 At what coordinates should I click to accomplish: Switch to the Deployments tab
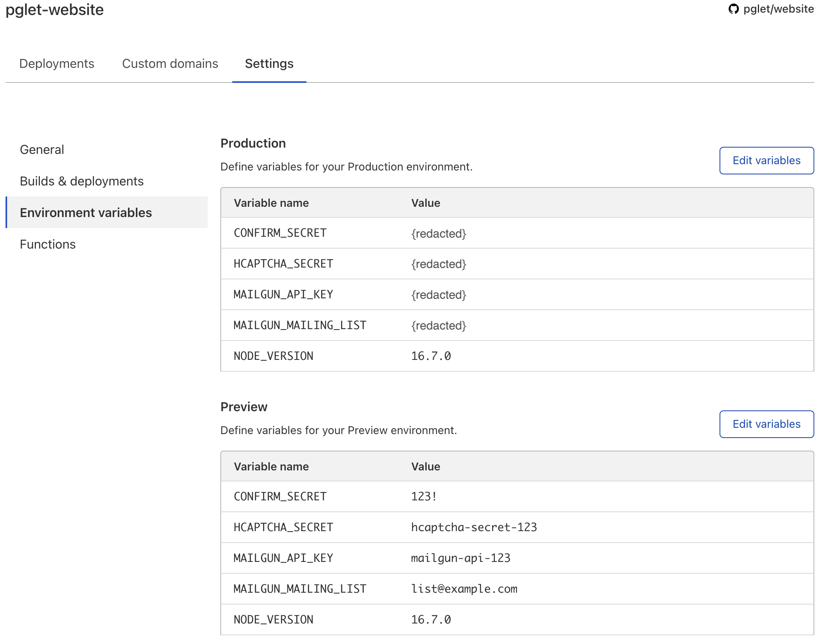coord(56,64)
